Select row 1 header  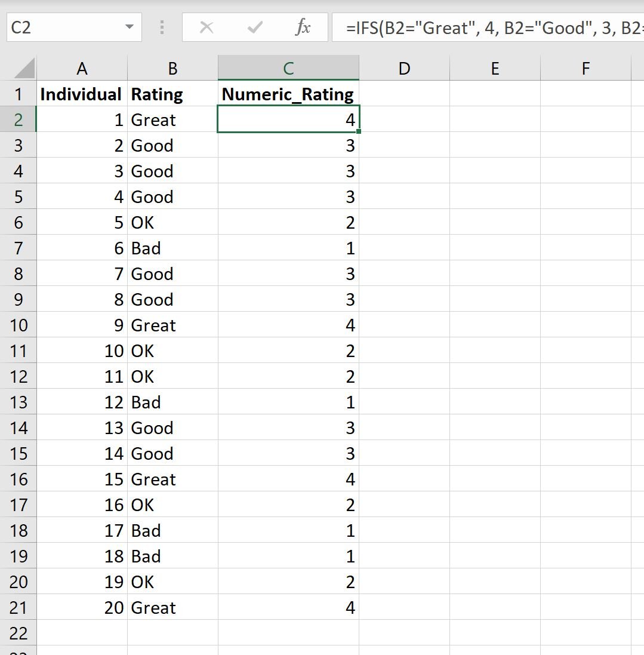pos(18,94)
